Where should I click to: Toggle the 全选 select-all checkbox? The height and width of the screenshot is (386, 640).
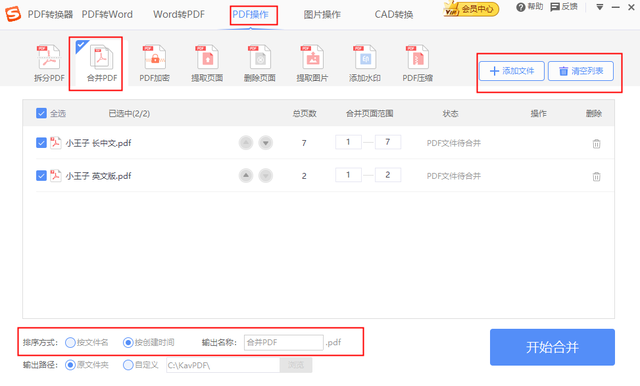41,113
